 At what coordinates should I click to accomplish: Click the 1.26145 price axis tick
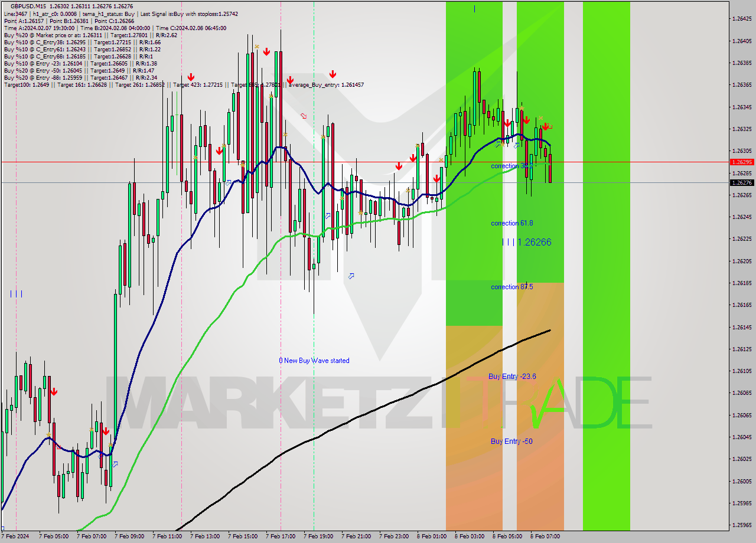click(742, 327)
